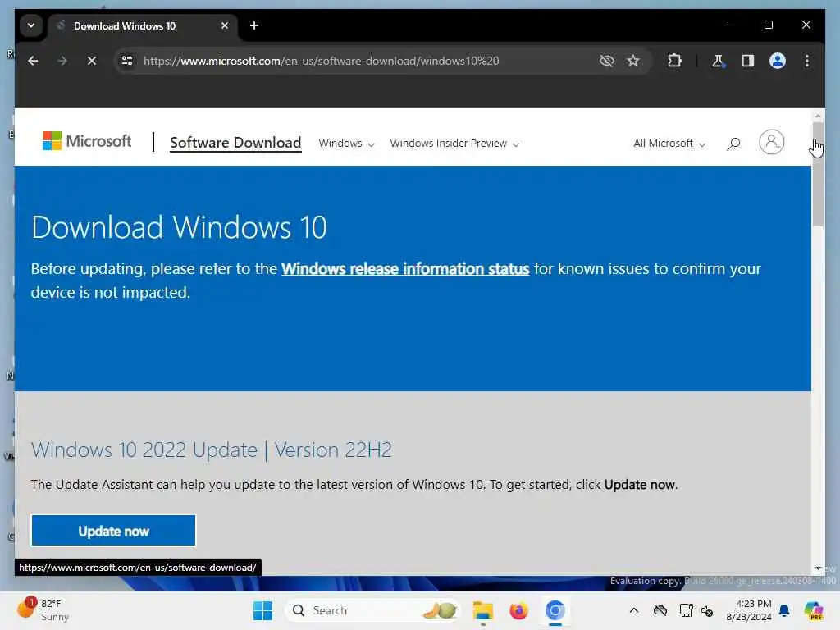This screenshot has width=840, height=630.
Task: Select the Download Windows 10 tab
Action: click(x=144, y=25)
